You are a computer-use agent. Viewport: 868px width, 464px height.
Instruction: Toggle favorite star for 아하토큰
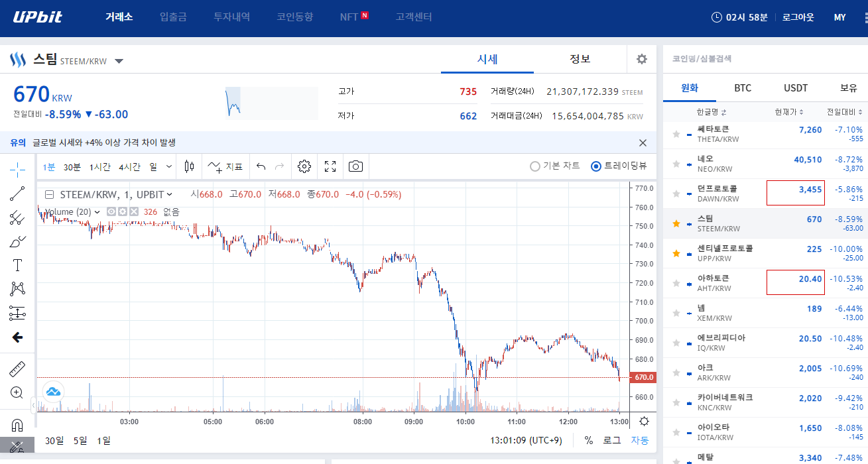[676, 283]
